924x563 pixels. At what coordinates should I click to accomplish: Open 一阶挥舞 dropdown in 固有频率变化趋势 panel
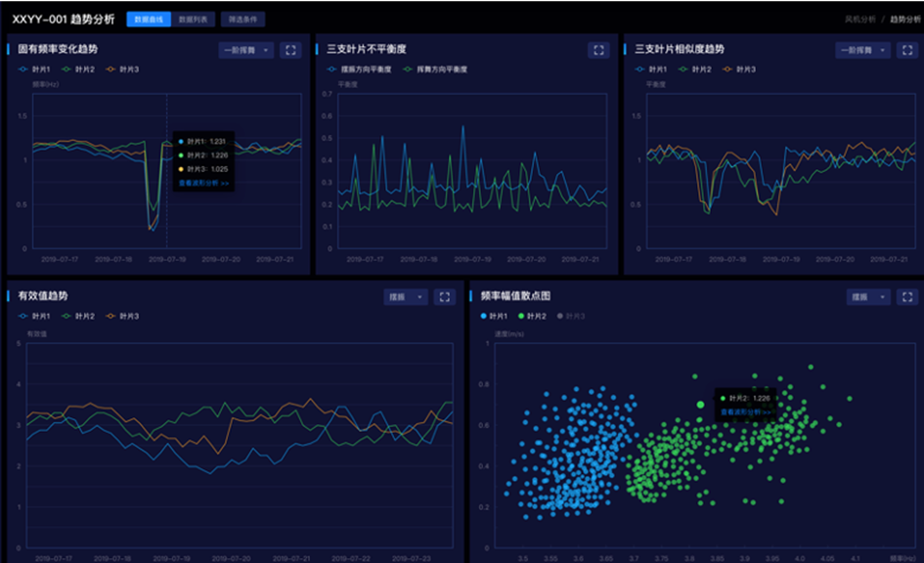pos(245,50)
